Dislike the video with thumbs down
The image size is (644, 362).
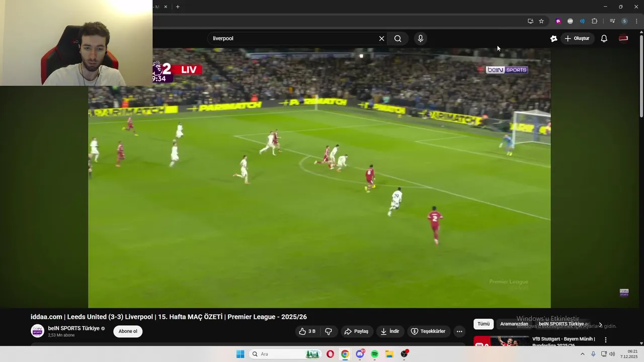coord(329,331)
